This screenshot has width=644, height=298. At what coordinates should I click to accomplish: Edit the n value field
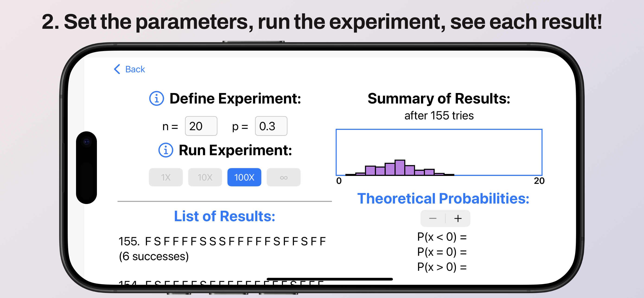coord(201,126)
